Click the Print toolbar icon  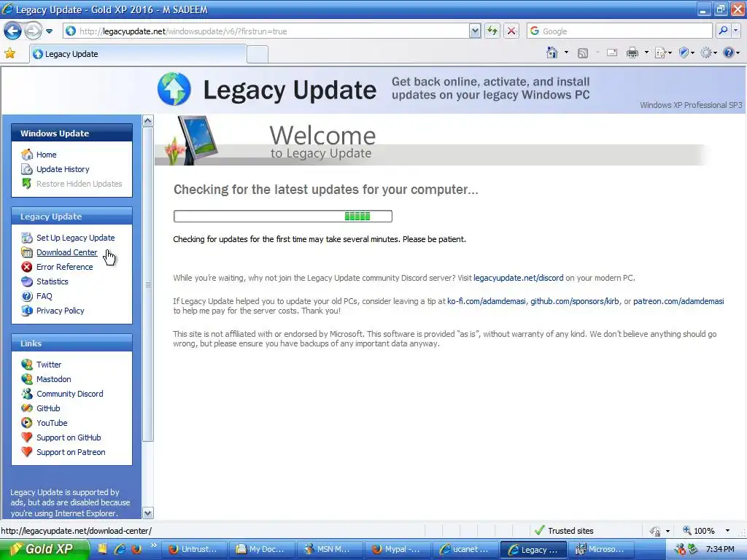(632, 52)
